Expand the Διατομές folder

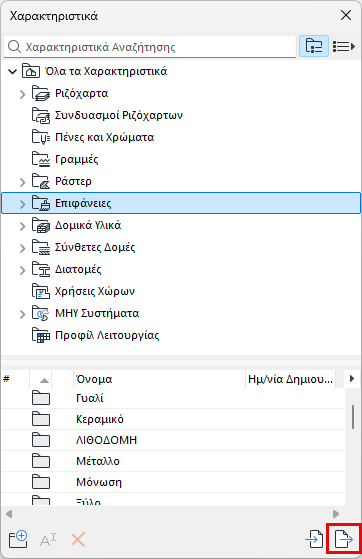(22, 270)
